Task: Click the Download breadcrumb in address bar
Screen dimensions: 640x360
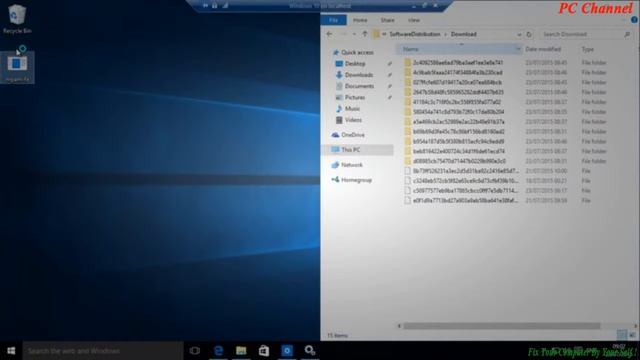Action: [x=464, y=34]
